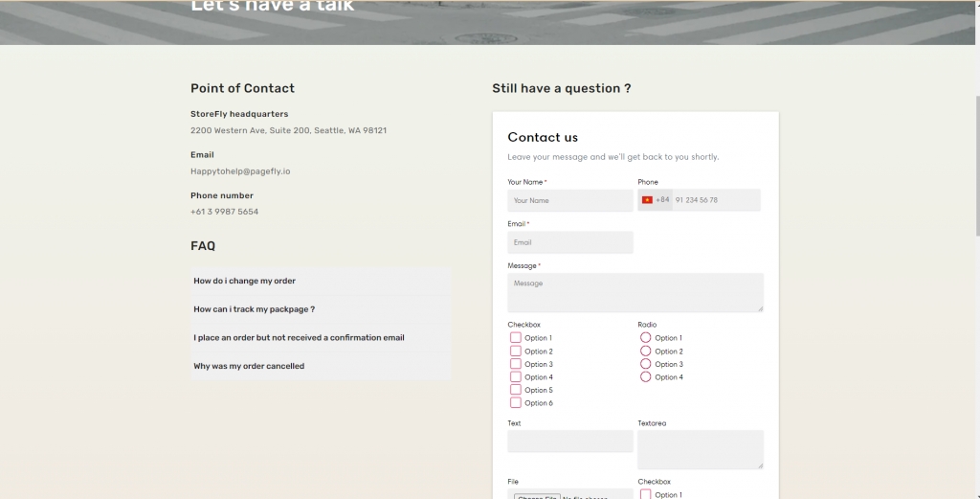Select the Option 1 radio button
This screenshot has height=499, width=980.
tap(645, 338)
